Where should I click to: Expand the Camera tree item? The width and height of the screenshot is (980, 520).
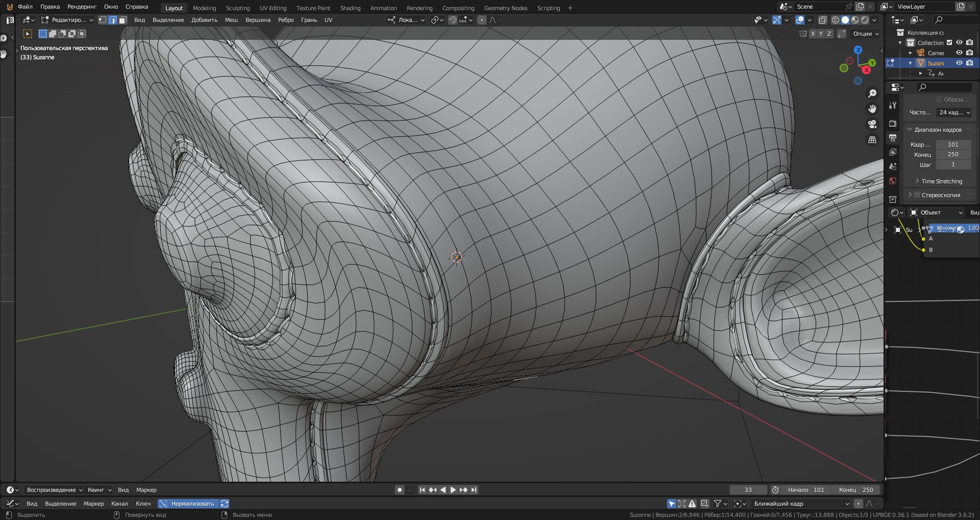[910, 53]
